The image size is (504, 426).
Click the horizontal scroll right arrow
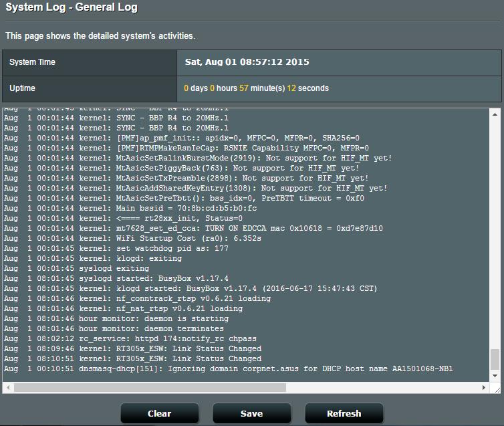(x=484, y=387)
